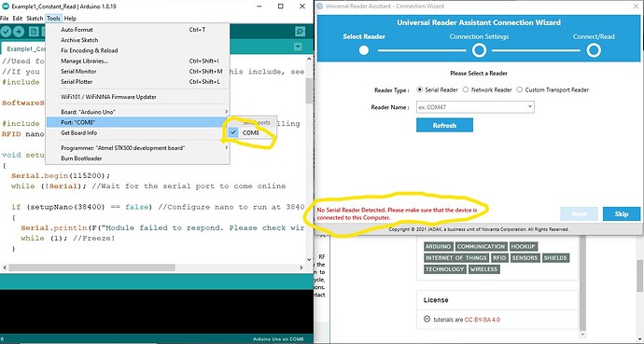The height and width of the screenshot is (344, 644).
Task: Select Get Board Info entry
Action: 137,132
